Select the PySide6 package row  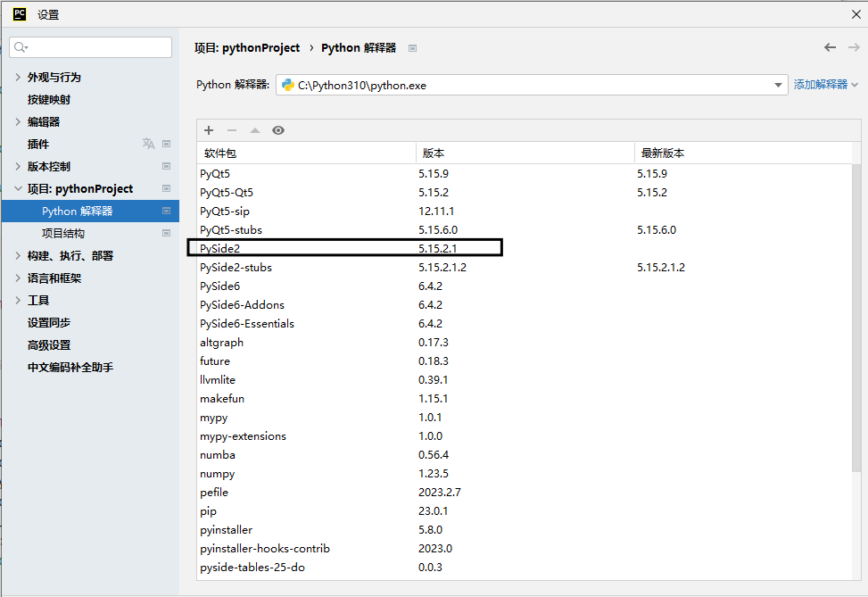[x=525, y=286]
